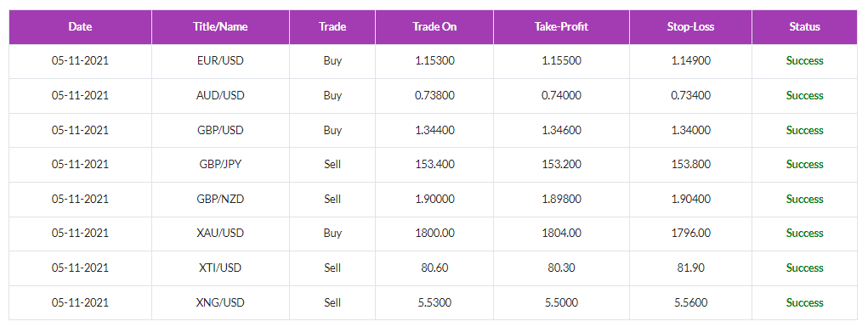Click the Sell cell for GBP/NZD
The height and width of the screenshot is (327, 868).
click(332, 199)
